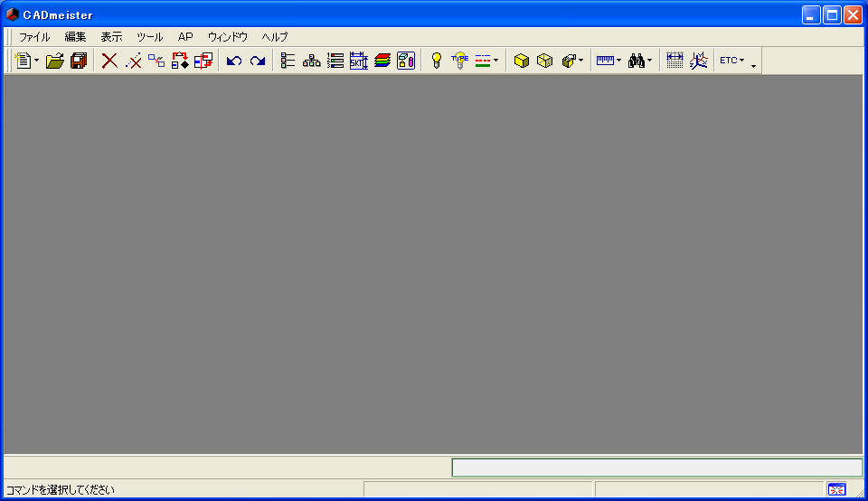This screenshot has width=868, height=501.
Task: Click the numbered list icon
Action: point(335,61)
